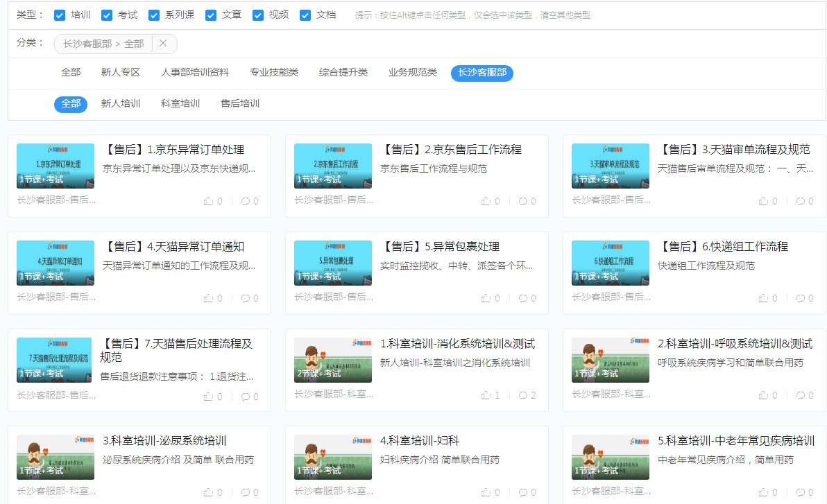The width and height of the screenshot is (827, 504).
Task: Click comment icon on 呼吸系统培训&测试 card
Action: pos(800,395)
